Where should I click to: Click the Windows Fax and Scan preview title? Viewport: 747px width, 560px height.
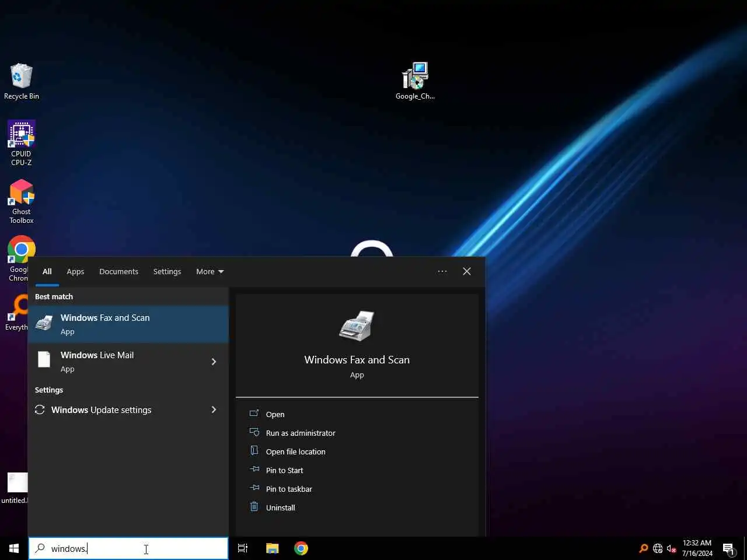357,360
